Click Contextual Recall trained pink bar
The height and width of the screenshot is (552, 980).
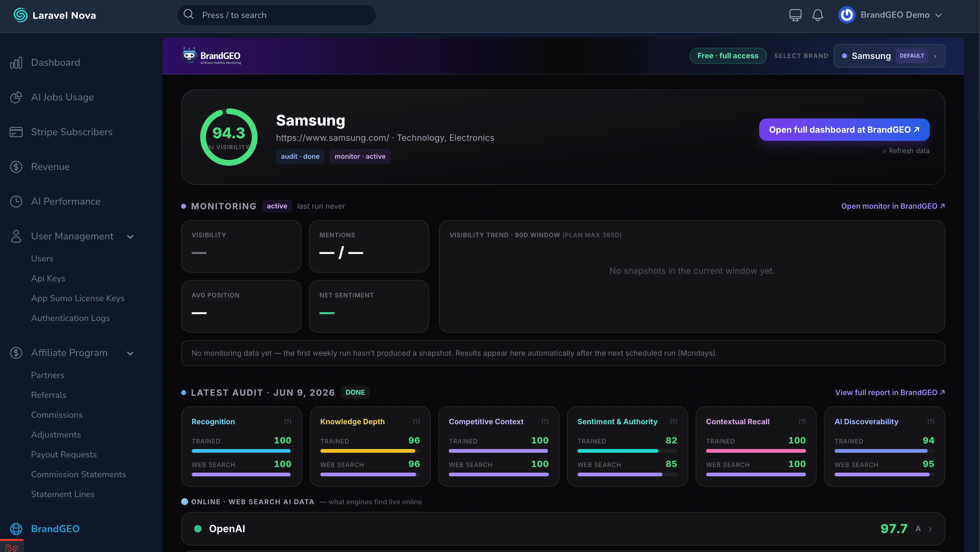pos(755,451)
